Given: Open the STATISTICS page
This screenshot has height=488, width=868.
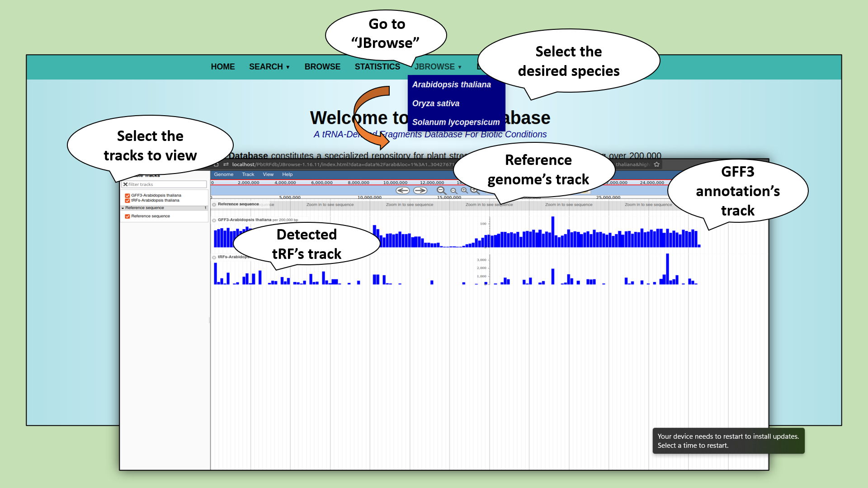Looking at the screenshot, I should tap(377, 67).
